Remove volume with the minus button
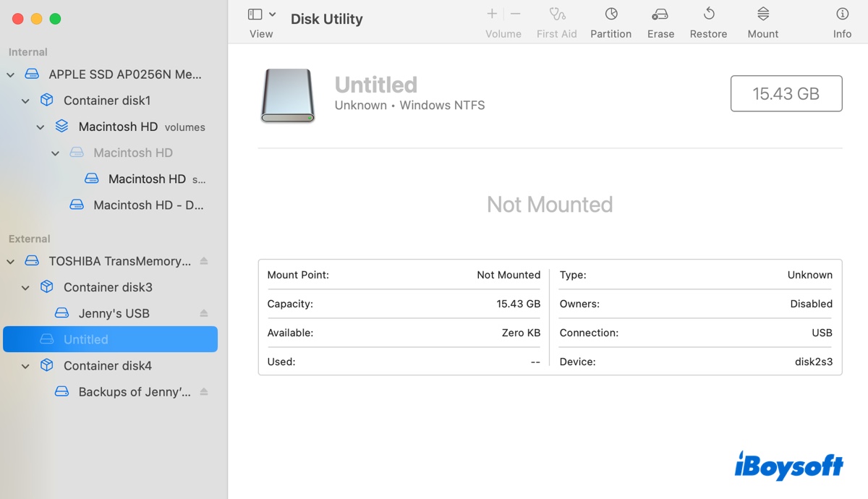Image resolution: width=868 pixels, height=499 pixels. [x=515, y=14]
